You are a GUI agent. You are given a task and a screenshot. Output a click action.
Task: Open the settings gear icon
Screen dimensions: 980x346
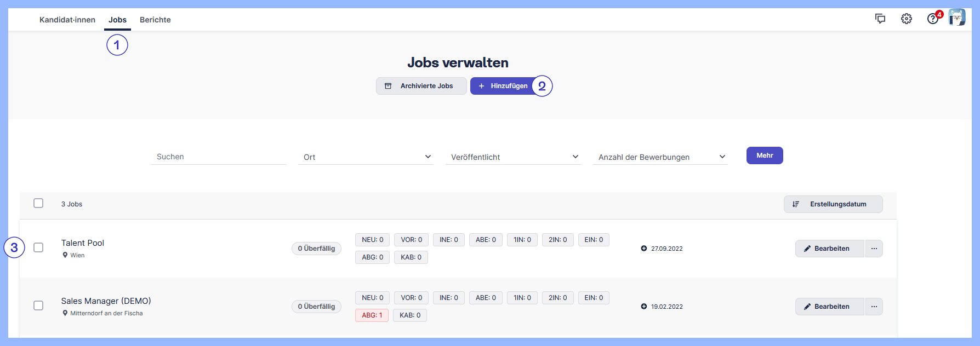[x=907, y=19]
